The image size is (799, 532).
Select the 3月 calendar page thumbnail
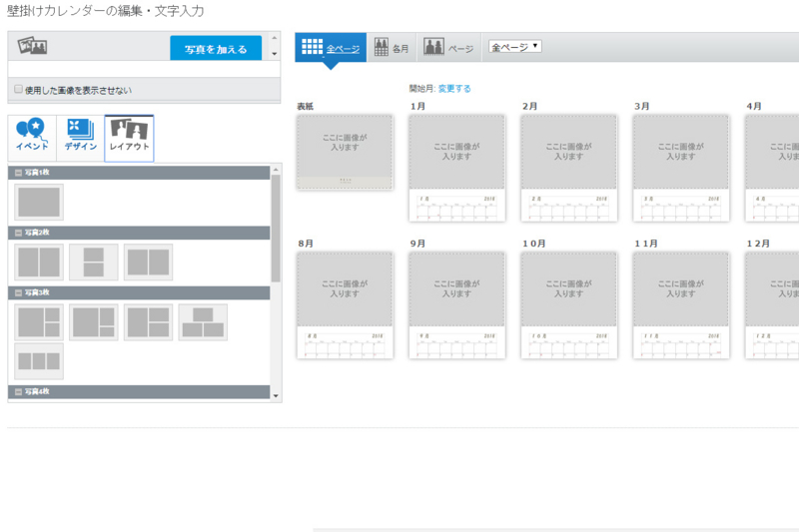pos(681,168)
